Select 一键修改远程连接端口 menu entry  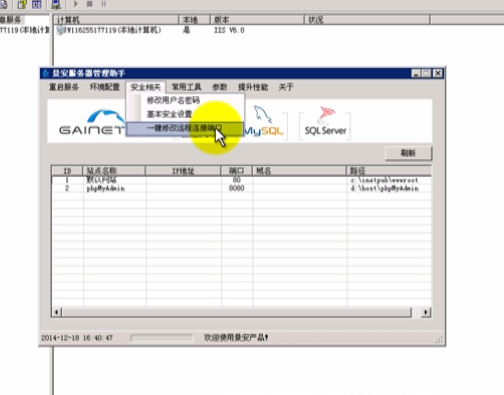coord(185,128)
